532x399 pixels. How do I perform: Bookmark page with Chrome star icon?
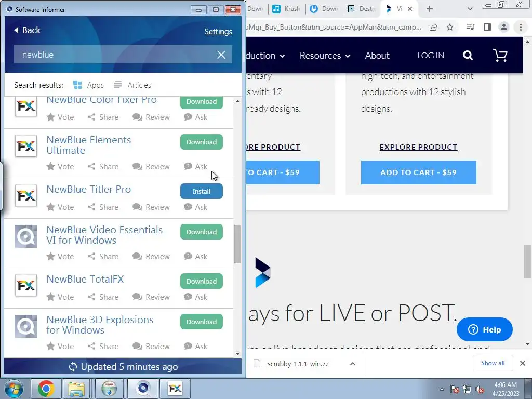(450, 27)
